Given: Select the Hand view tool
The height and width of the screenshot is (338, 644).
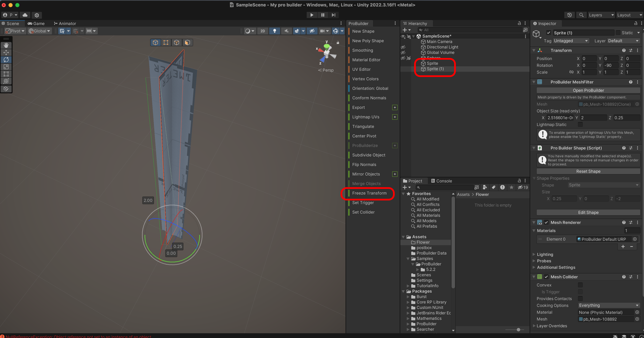Looking at the screenshot, I should pos(6,45).
